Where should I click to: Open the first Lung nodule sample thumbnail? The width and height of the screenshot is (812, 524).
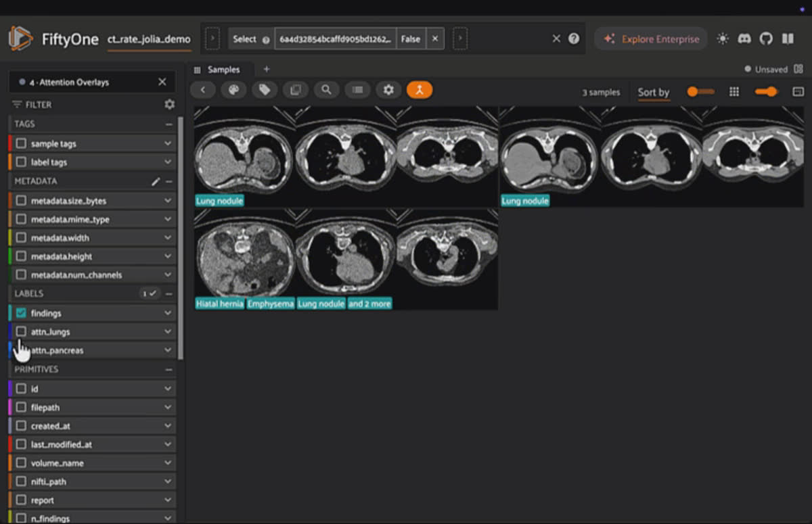click(x=346, y=156)
